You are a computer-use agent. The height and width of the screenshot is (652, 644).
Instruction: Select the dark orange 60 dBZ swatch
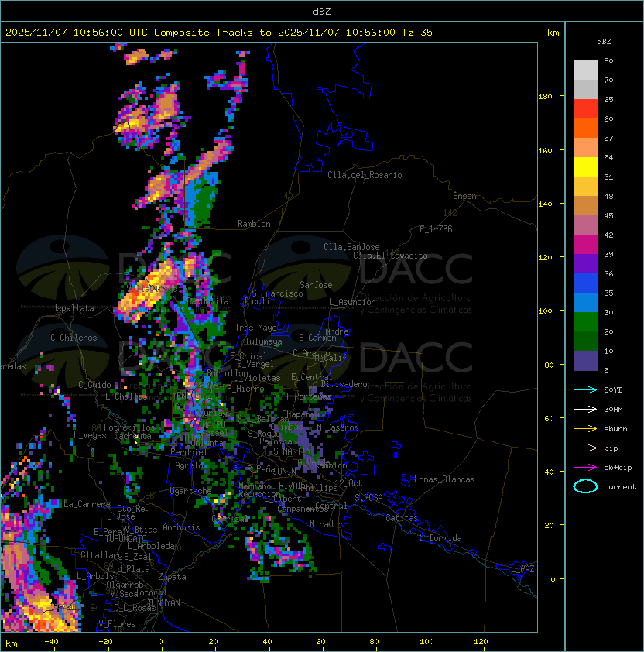pyautogui.click(x=585, y=129)
